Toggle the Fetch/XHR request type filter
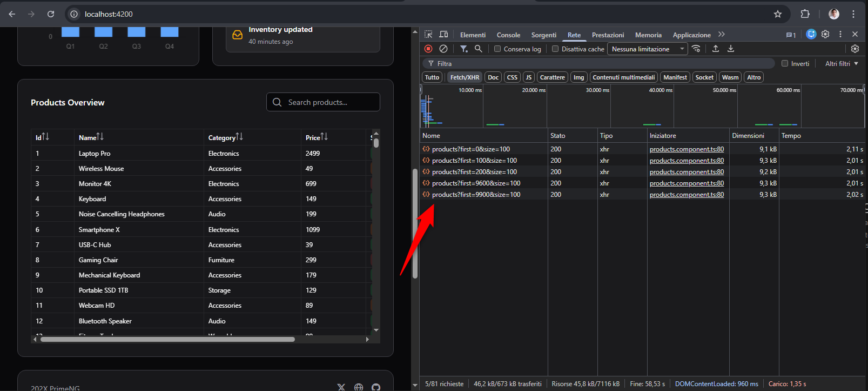 [x=465, y=77]
